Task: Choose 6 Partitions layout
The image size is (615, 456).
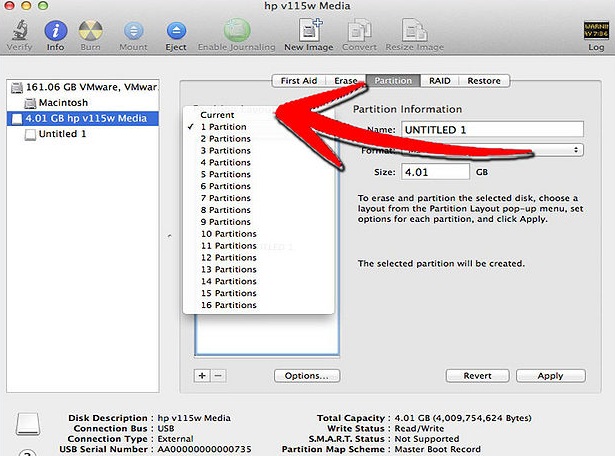Action: pos(258,186)
